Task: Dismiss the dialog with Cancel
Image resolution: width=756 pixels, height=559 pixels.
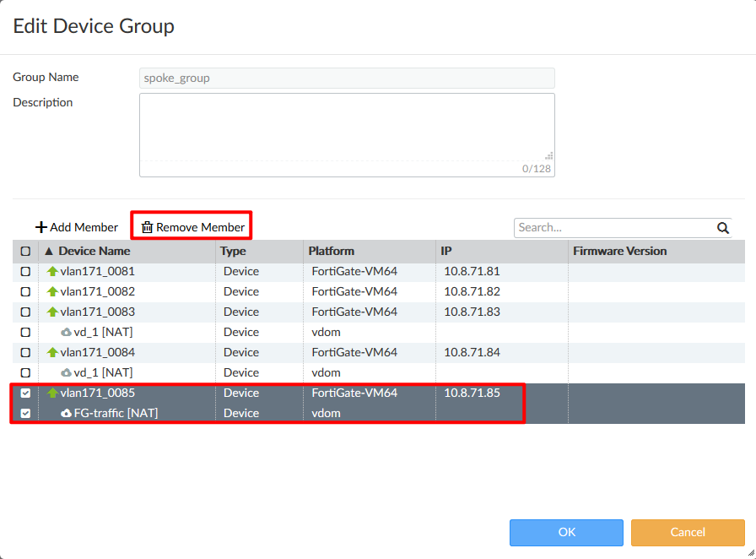Action: point(687,532)
